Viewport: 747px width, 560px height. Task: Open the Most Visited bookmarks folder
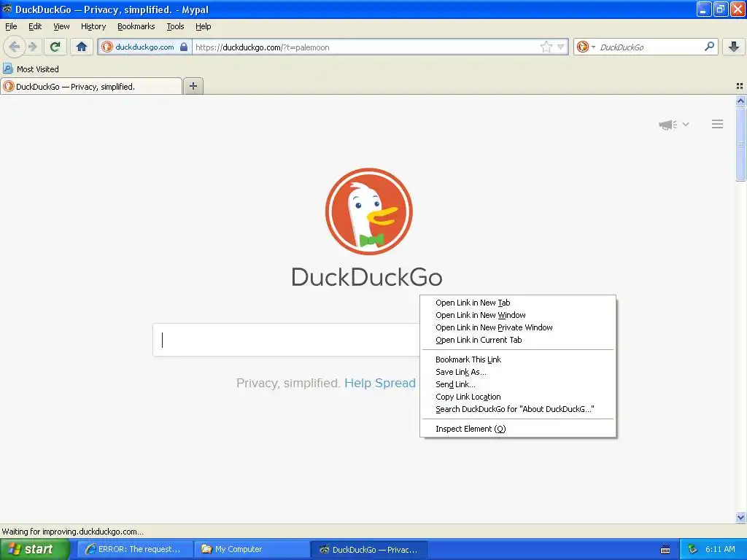[31, 69]
